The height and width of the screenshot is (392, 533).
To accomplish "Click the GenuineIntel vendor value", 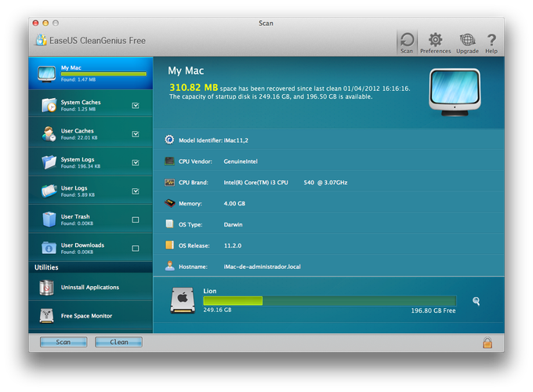I will tap(241, 162).
